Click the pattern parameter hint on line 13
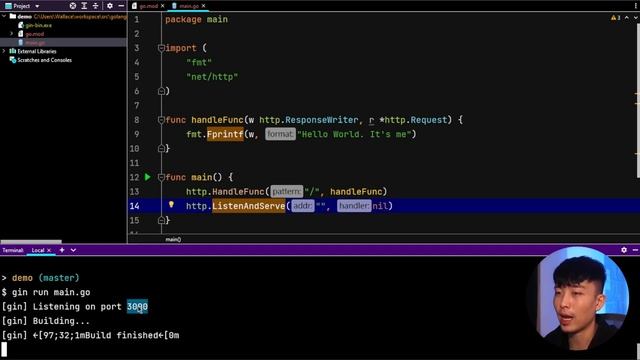640x360 pixels. click(287, 191)
